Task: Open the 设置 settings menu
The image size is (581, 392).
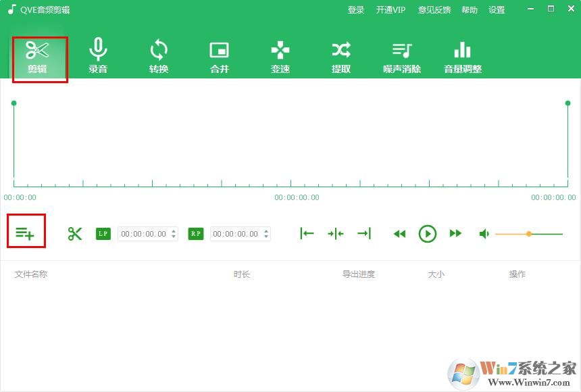Action: [x=497, y=9]
